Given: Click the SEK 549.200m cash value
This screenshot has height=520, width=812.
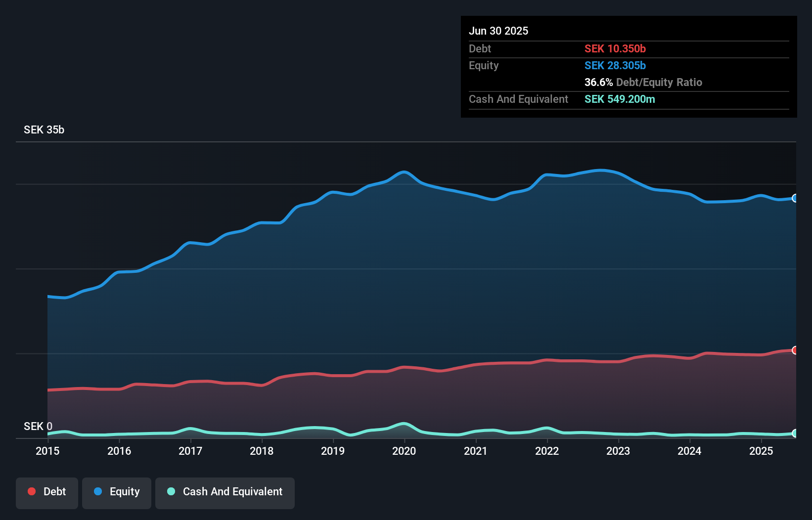Looking at the screenshot, I should (620, 99).
